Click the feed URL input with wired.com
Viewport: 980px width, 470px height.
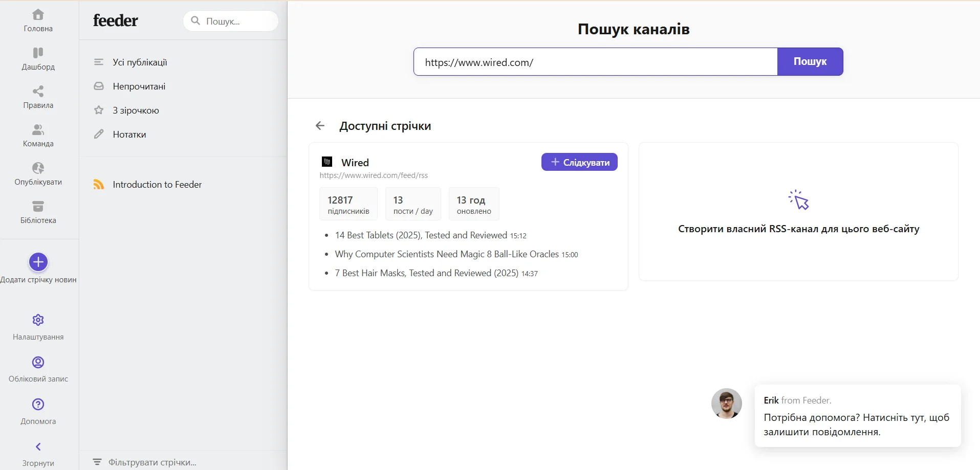pos(596,62)
